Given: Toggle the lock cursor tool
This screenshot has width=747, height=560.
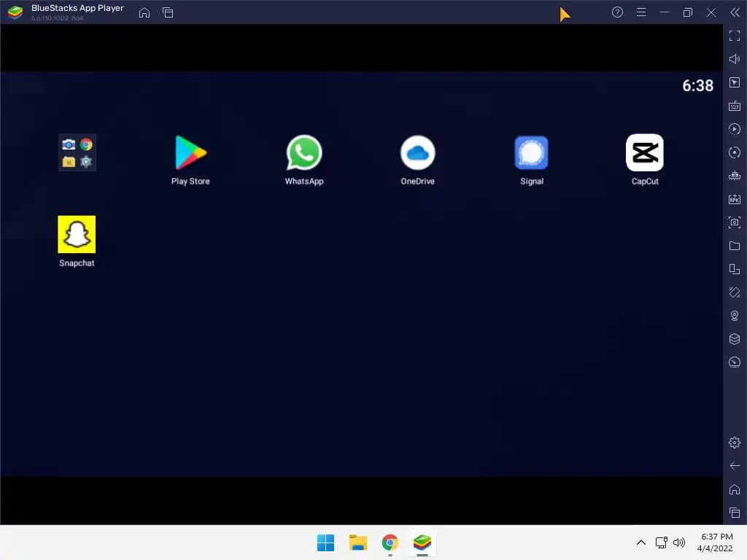Looking at the screenshot, I should [734, 82].
